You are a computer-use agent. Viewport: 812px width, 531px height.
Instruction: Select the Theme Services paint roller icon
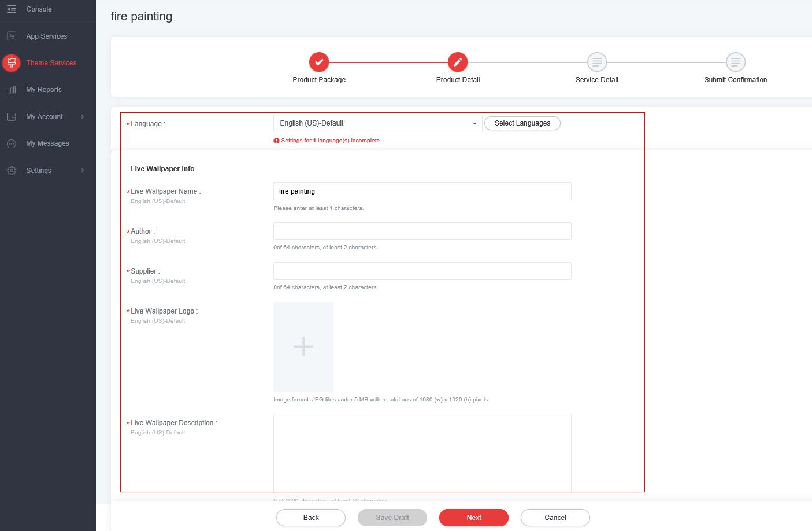[12, 63]
